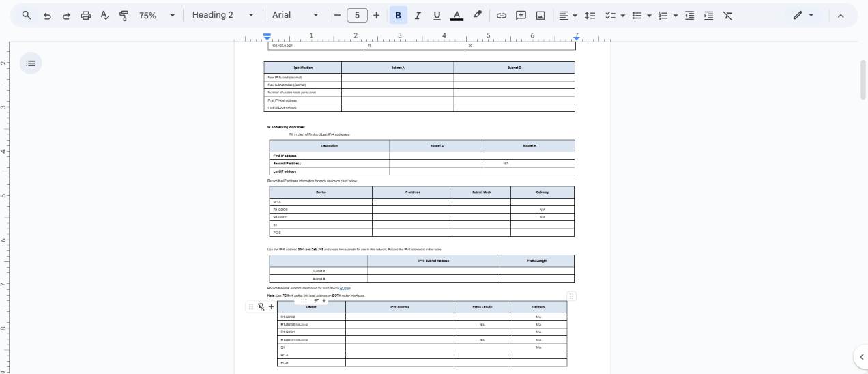This screenshot has height=374, width=868.
Task: Apply a numbered list
Action: pos(663,15)
